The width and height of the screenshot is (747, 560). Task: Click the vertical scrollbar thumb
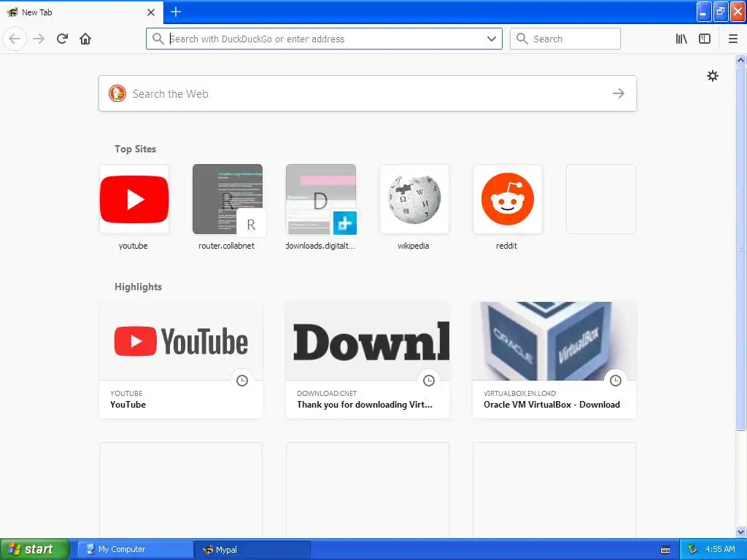(x=740, y=248)
